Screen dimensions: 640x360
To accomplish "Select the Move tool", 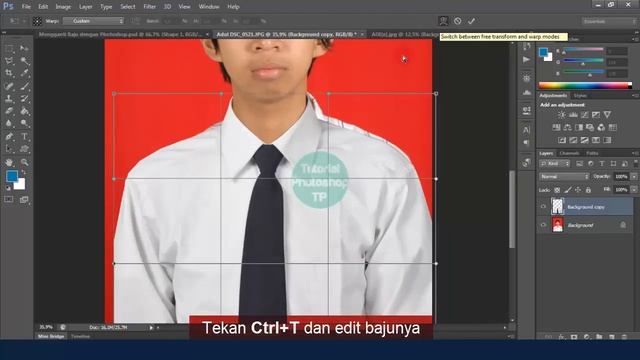I will point(24,49).
